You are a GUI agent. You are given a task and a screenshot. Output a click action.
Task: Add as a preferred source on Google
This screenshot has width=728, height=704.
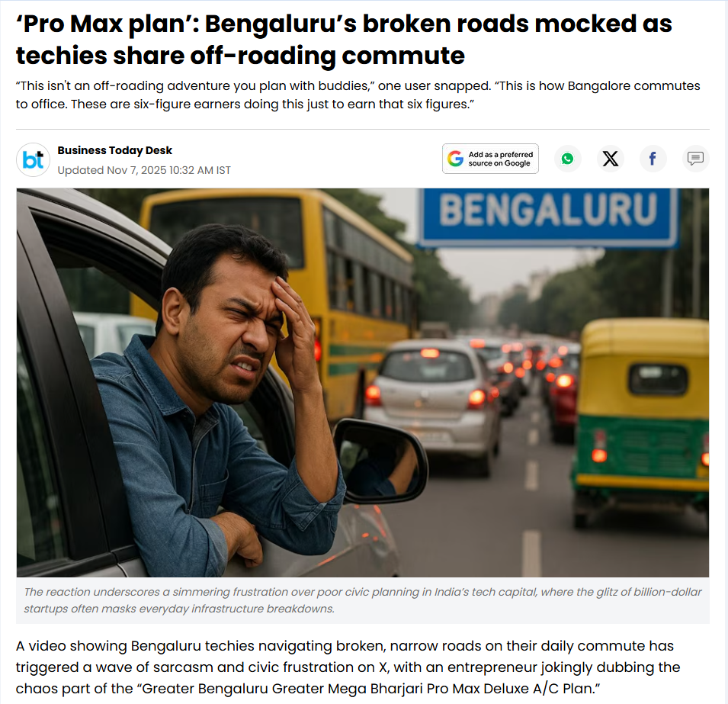point(490,159)
